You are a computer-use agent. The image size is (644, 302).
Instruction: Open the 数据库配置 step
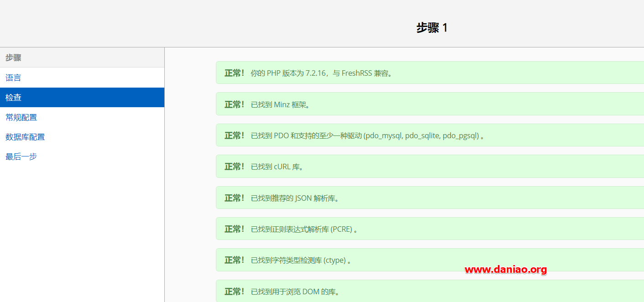coord(82,137)
